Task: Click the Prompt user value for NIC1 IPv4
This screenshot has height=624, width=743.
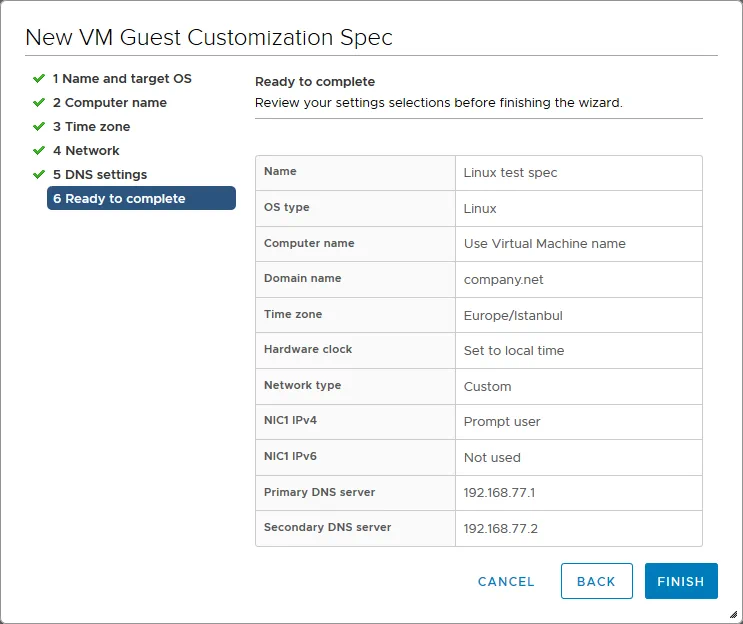Action: tap(502, 422)
